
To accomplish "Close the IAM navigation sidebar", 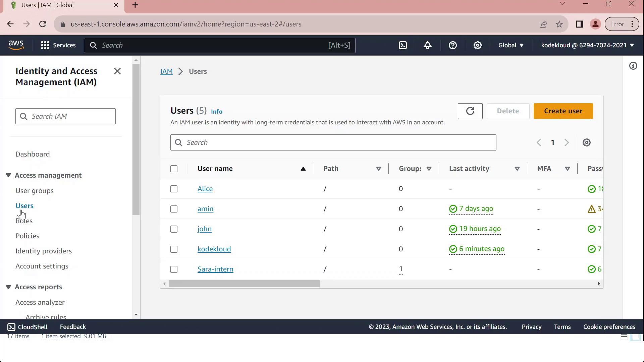I will 117,71.
